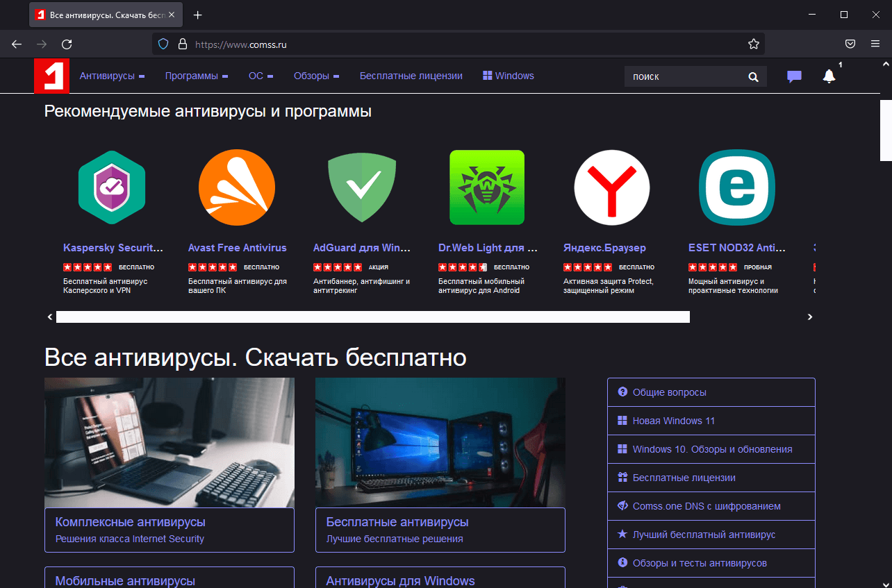Click the search magnifier icon
Viewport: 892px width, 588px height.
click(x=753, y=76)
